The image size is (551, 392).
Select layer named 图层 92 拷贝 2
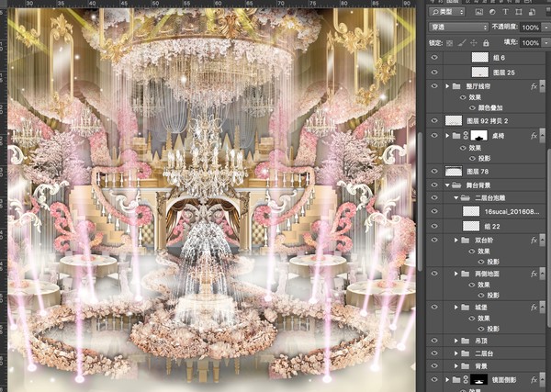pos(488,121)
